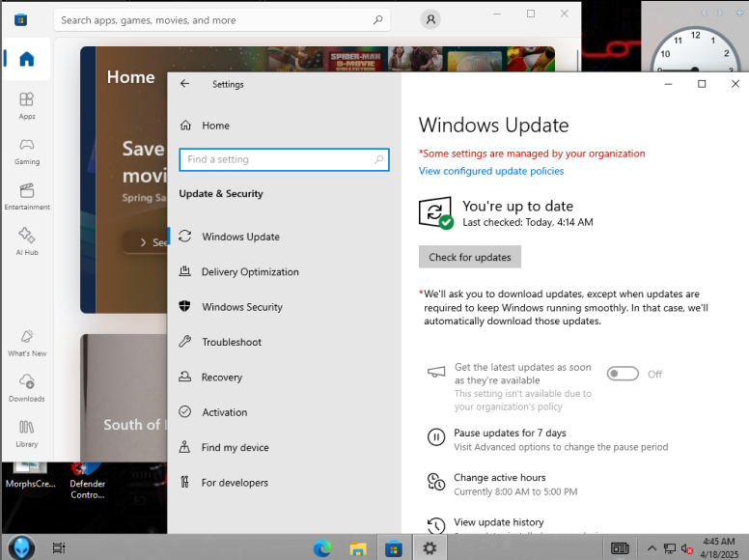
Task: Click the pause updates circle icon
Action: tap(436, 436)
